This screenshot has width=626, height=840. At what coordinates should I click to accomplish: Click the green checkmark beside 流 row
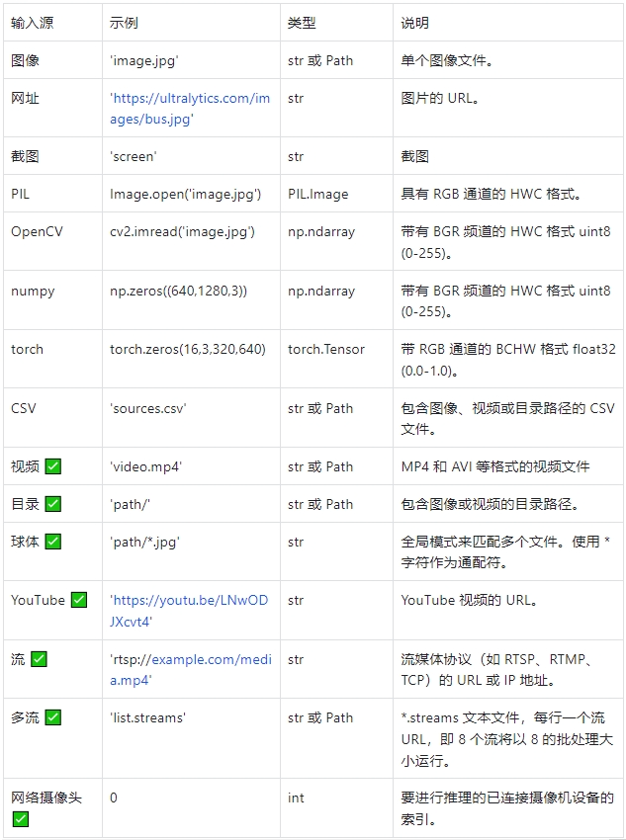point(40,659)
